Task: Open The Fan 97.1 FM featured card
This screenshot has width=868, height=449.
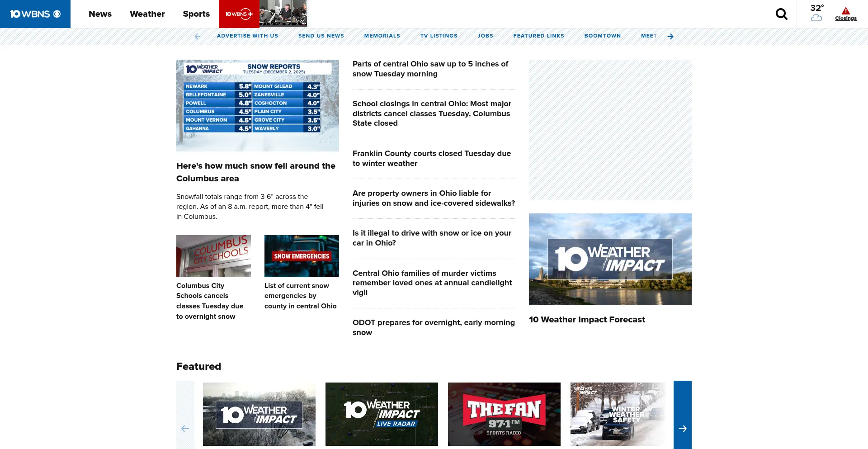Action: 504,414
